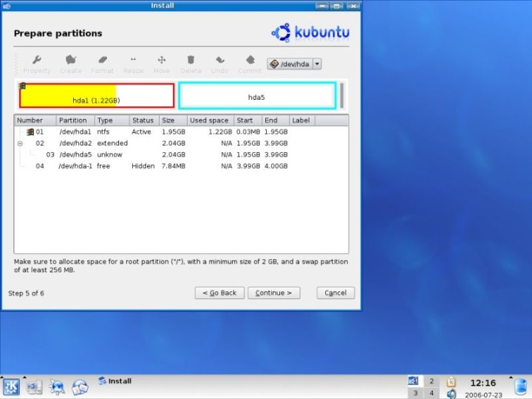This screenshot has height=399, width=532.
Task: Click the Go Back button
Action: tap(219, 293)
